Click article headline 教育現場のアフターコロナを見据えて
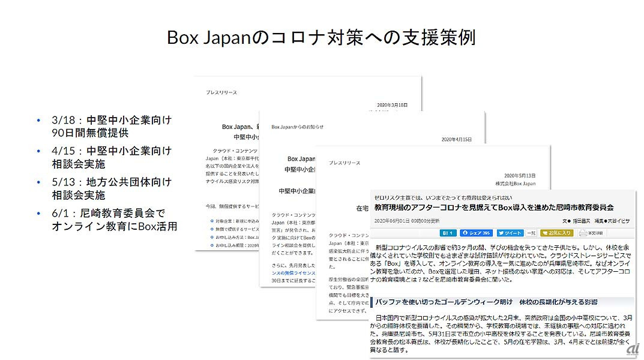The height and width of the screenshot is (360, 644). click(x=494, y=207)
